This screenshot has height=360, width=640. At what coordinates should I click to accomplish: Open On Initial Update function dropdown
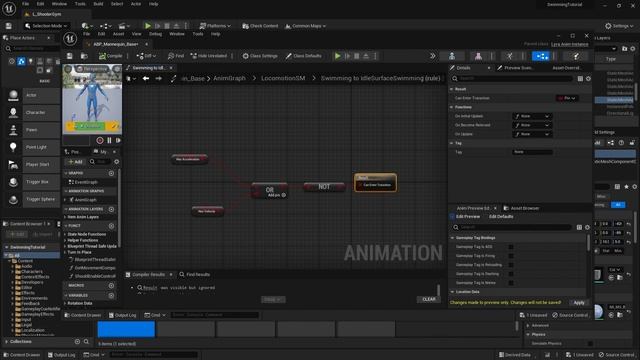(532, 116)
